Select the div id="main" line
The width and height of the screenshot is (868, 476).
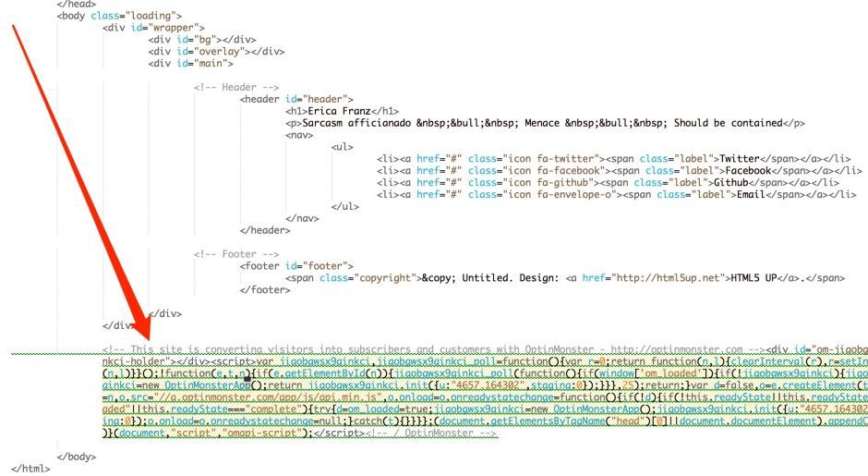190,63
